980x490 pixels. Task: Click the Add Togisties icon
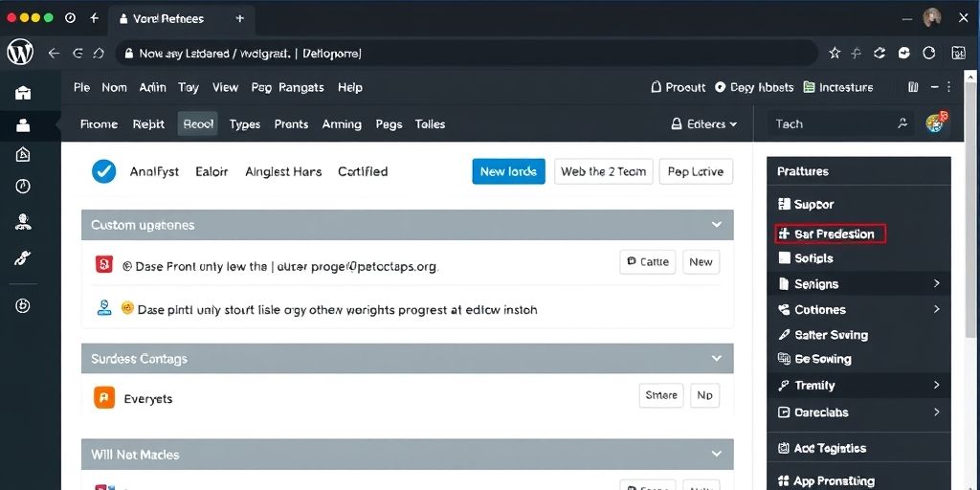coord(784,448)
